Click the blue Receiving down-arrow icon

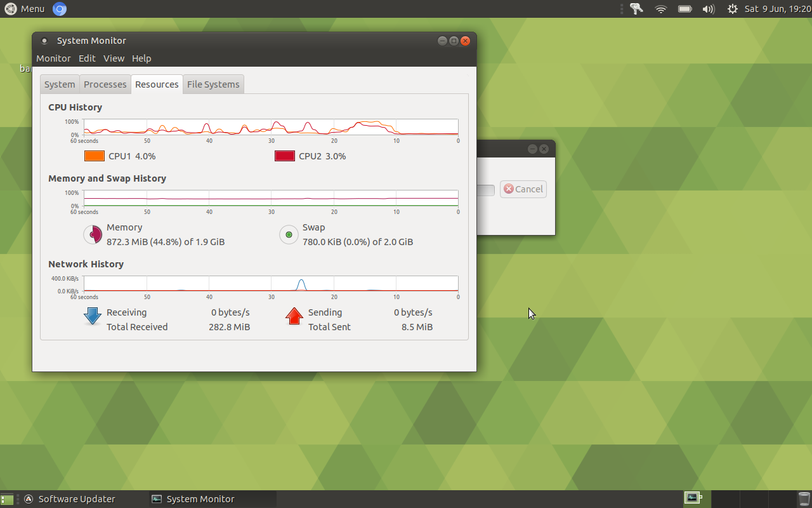93,316
